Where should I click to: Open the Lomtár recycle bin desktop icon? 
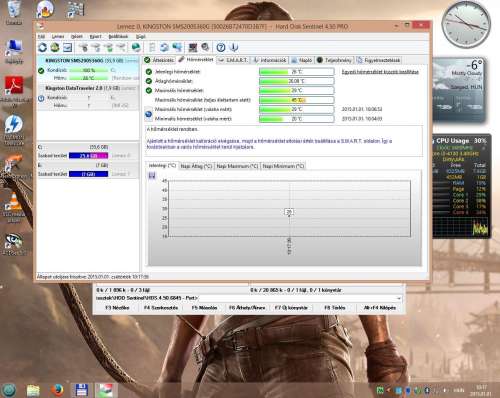point(13,12)
